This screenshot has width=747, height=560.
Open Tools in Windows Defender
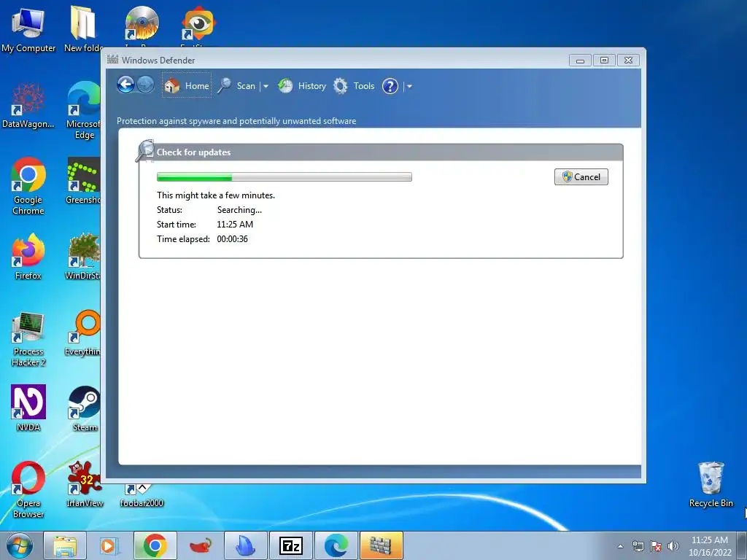click(354, 86)
